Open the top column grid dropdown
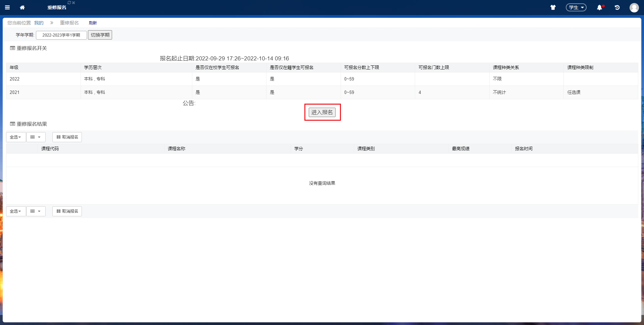Screen dimensions: 644x325 (36, 137)
